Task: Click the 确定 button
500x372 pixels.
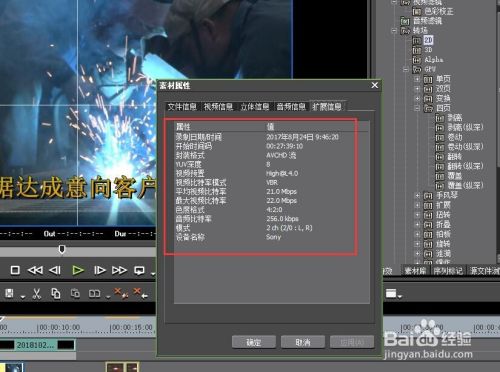Action: coord(254,342)
